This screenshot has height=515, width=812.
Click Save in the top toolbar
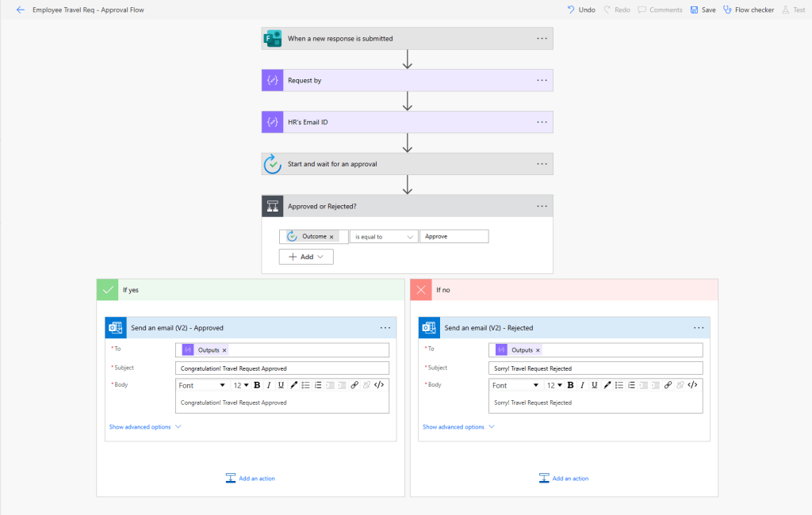[x=703, y=10]
